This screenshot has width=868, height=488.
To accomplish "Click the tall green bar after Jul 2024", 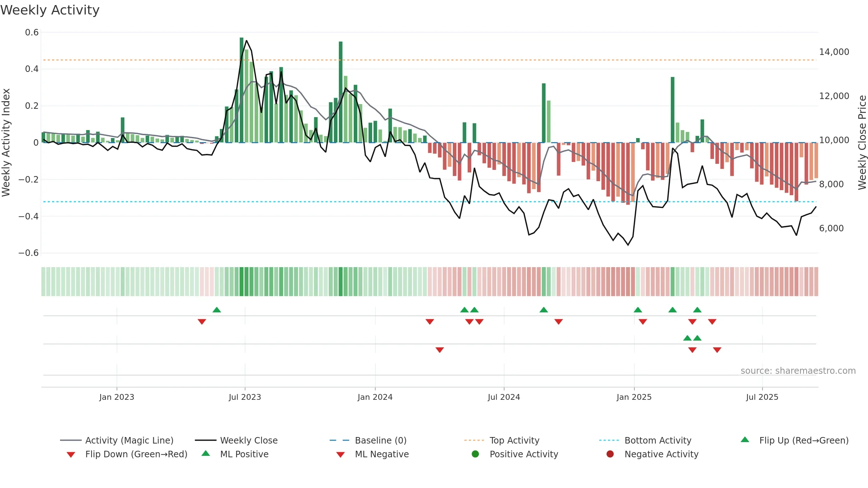I will (x=544, y=113).
